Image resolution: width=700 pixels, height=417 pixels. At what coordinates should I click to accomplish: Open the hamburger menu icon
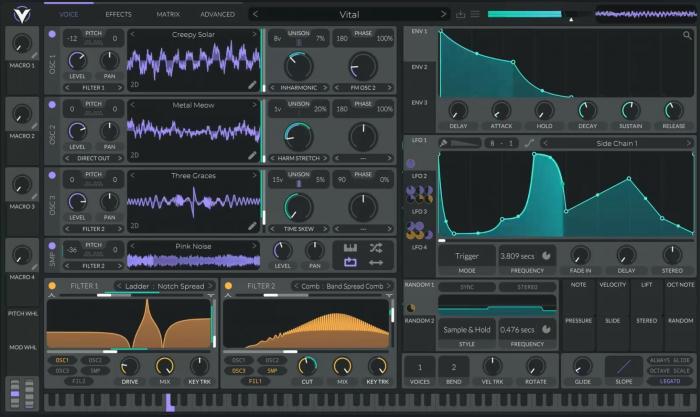coord(475,14)
